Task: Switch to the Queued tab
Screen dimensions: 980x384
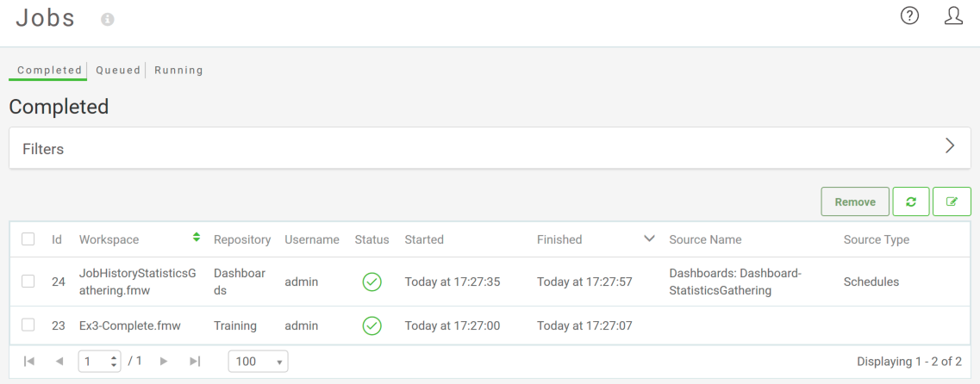Action: [118, 70]
